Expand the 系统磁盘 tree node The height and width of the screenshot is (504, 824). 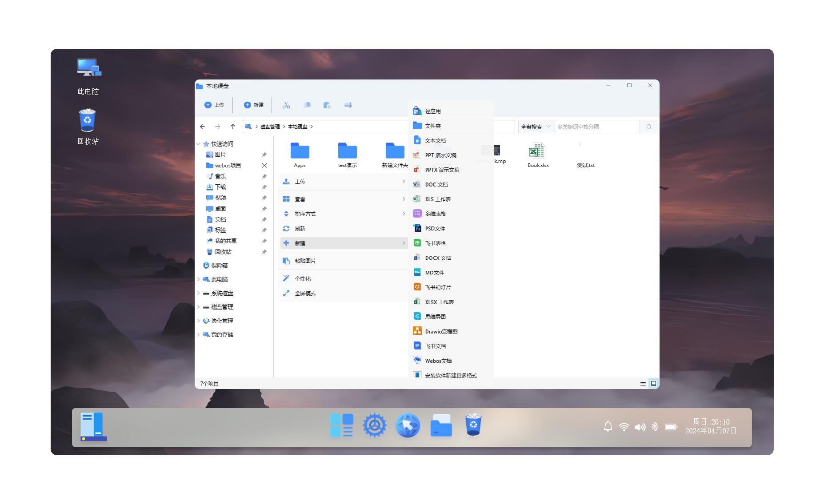click(x=198, y=294)
